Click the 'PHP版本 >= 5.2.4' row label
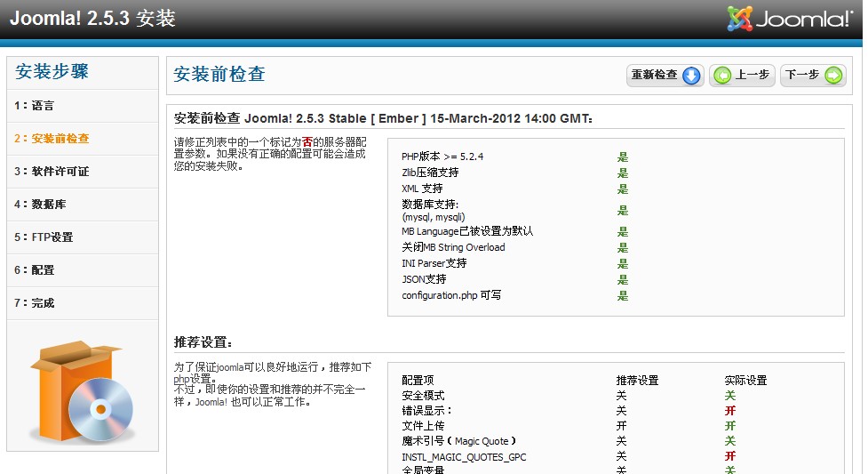Image resolution: width=868 pixels, height=474 pixels. tap(442, 157)
